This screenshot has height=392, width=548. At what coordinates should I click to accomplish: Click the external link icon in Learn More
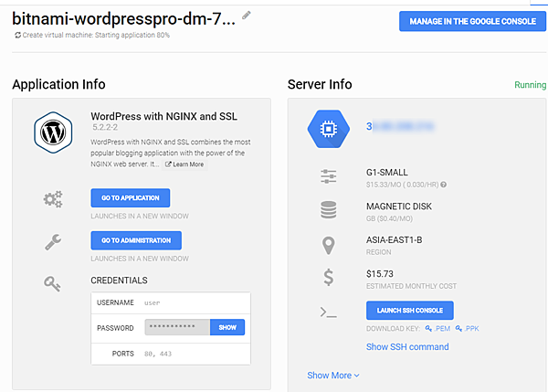[168, 164]
